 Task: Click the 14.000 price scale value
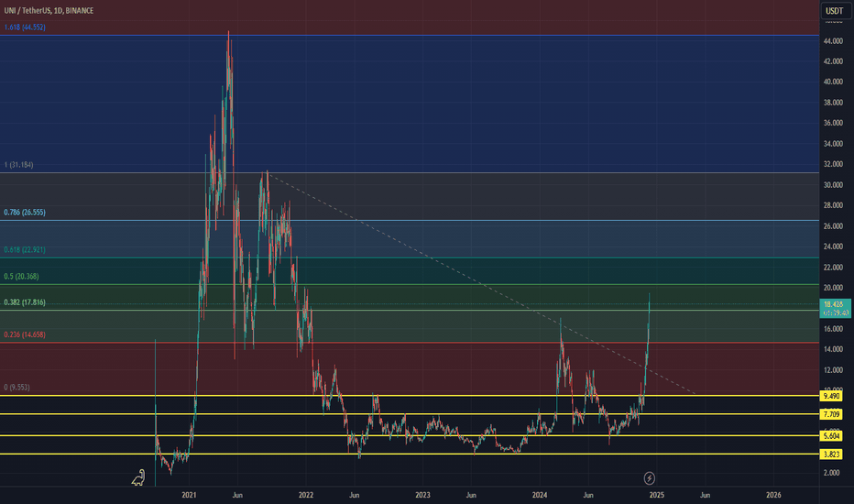[833, 350]
